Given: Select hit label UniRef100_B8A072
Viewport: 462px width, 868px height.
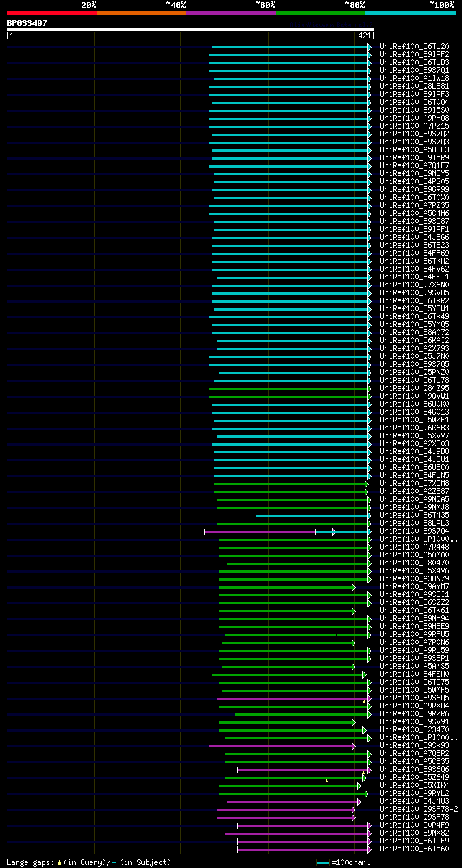Looking at the screenshot, I should pos(414,332).
